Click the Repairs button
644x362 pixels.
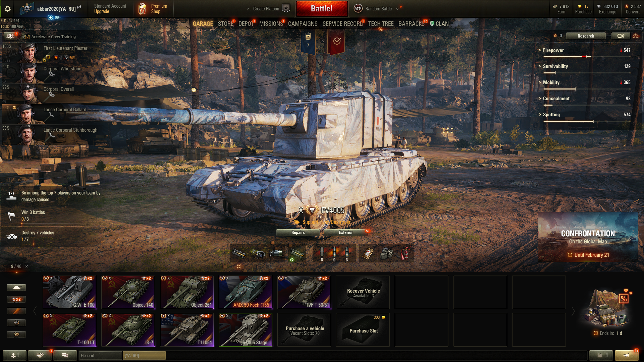(298, 232)
